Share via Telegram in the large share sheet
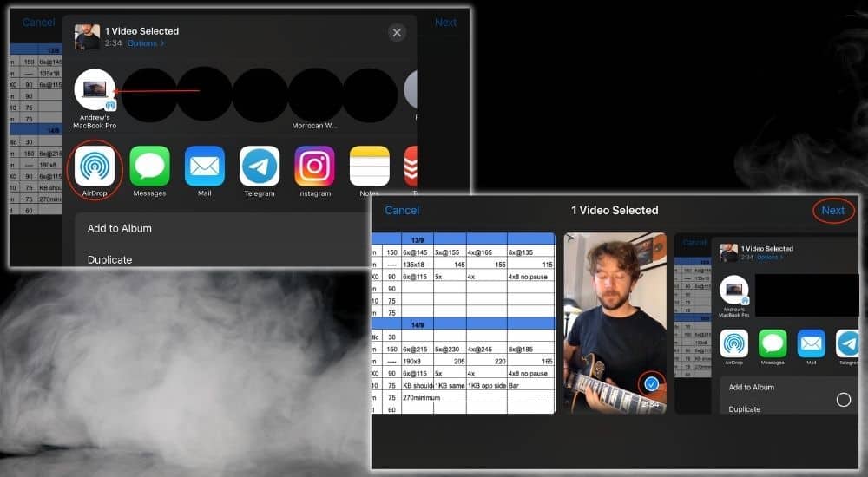The width and height of the screenshot is (868, 477). (260, 166)
